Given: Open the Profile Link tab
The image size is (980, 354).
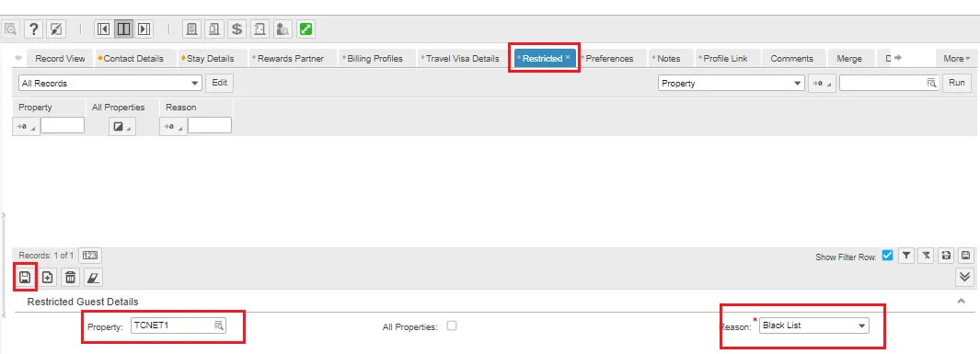Looking at the screenshot, I should (725, 58).
